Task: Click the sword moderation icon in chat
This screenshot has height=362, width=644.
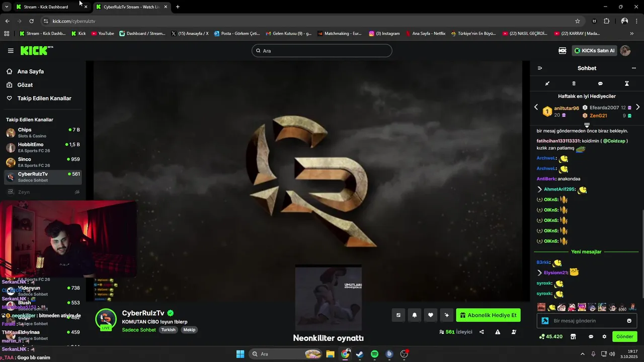Action: 547,83
